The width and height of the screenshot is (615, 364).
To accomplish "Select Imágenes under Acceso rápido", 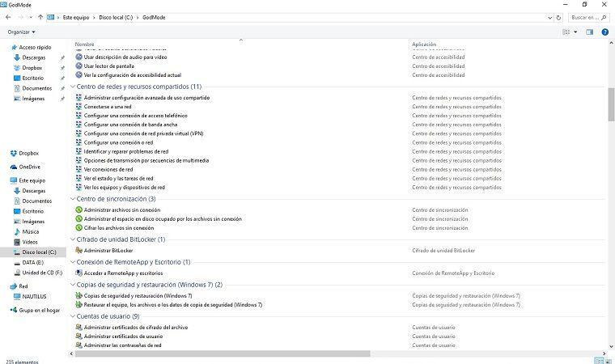I will click(33, 99).
